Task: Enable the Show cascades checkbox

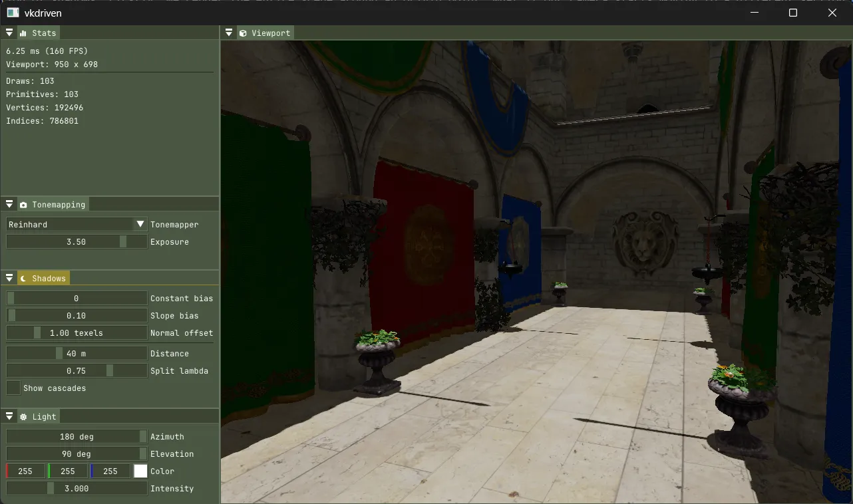Action: [13, 388]
